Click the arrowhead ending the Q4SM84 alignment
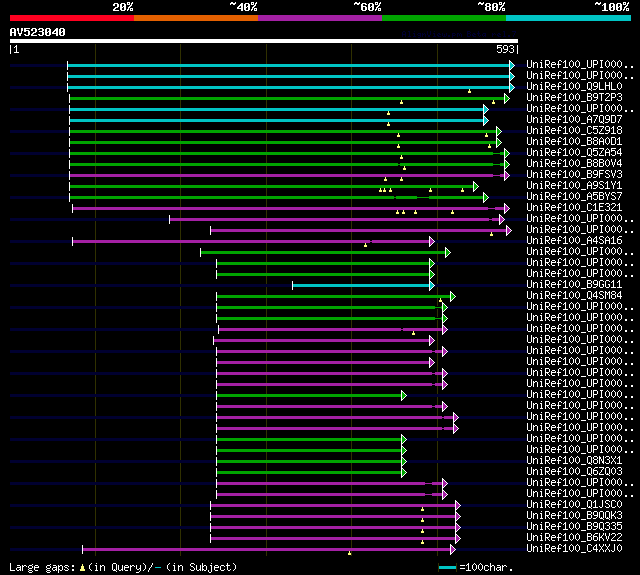Screen dimensions: 640x575 pyautogui.click(x=453, y=297)
